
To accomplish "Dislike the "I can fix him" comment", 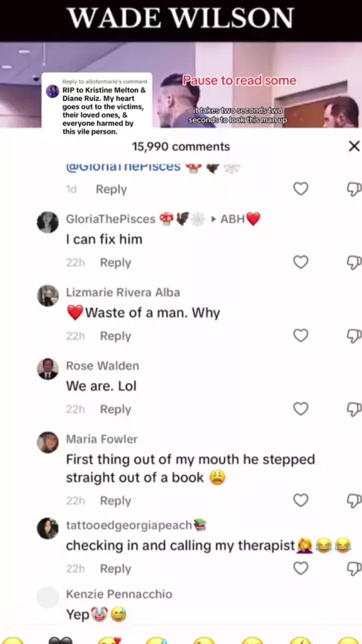I will click(x=354, y=262).
